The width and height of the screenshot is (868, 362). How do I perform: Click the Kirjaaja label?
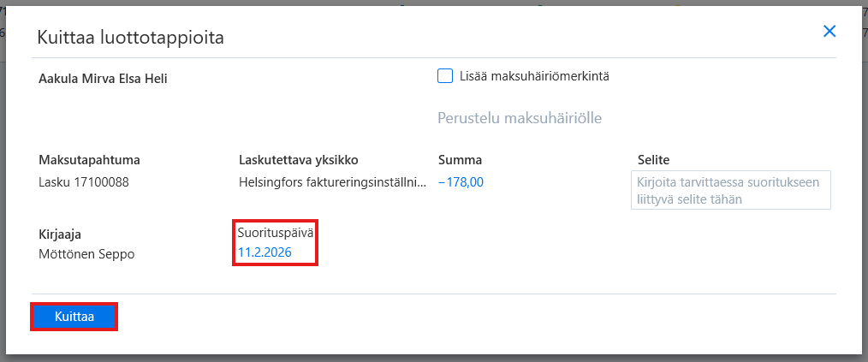pyautogui.click(x=60, y=234)
